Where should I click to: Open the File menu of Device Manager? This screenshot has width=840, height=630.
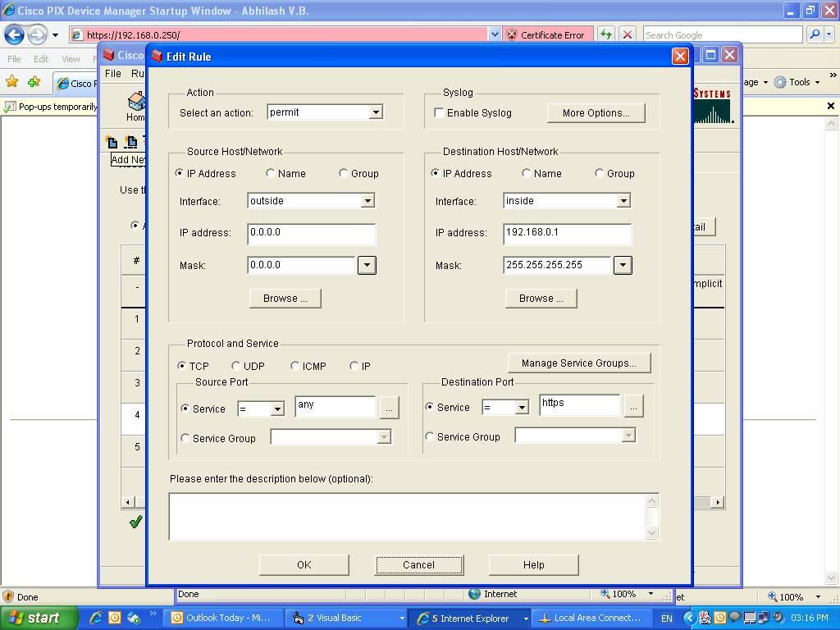tap(112, 73)
